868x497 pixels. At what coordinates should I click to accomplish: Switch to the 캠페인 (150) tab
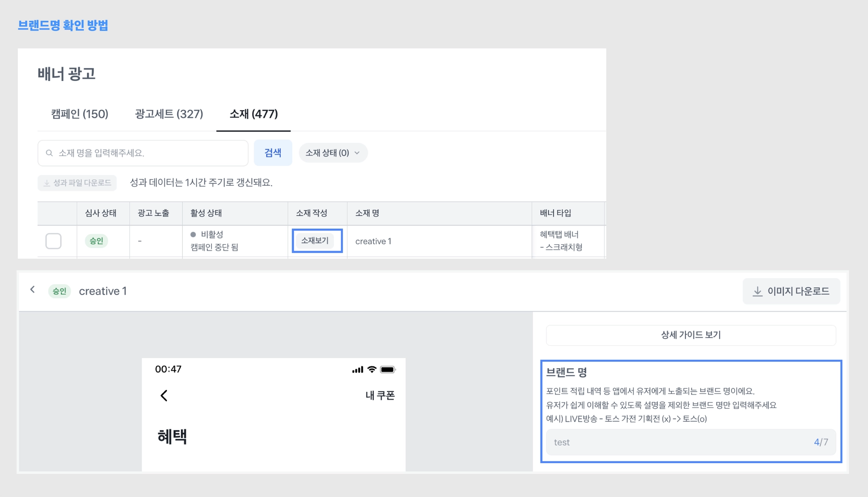click(80, 114)
